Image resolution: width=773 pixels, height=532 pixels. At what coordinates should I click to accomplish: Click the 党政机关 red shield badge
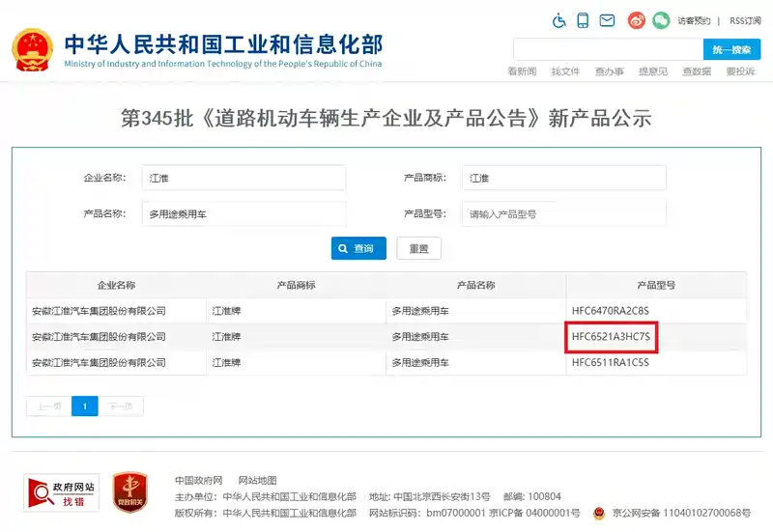129,492
